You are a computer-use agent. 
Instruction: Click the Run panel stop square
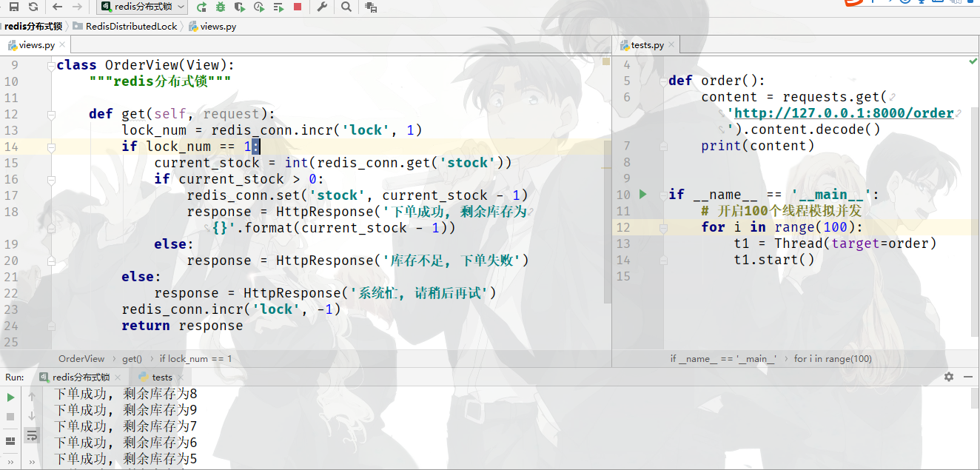pos(10,417)
